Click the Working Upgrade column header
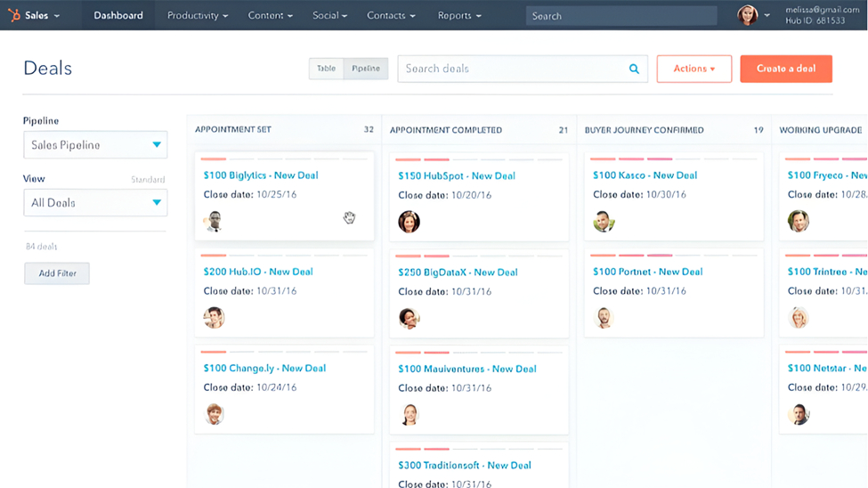 [821, 130]
